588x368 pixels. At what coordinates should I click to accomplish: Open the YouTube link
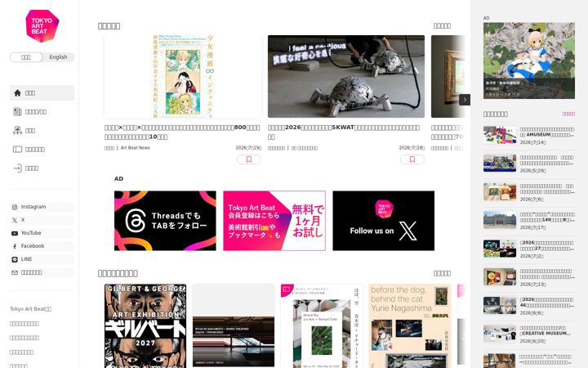pyautogui.click(x=42, y=233)
